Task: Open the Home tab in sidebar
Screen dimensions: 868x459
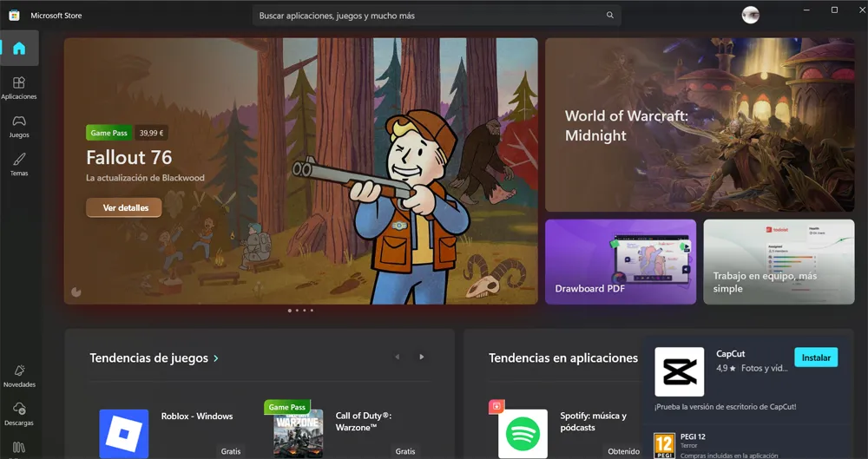Action: [x=19, y=49]
